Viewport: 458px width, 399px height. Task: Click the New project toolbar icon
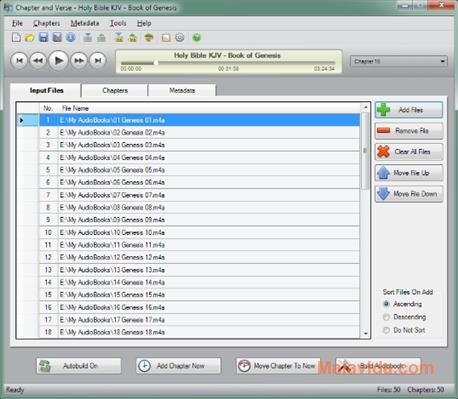coord(16,37)
